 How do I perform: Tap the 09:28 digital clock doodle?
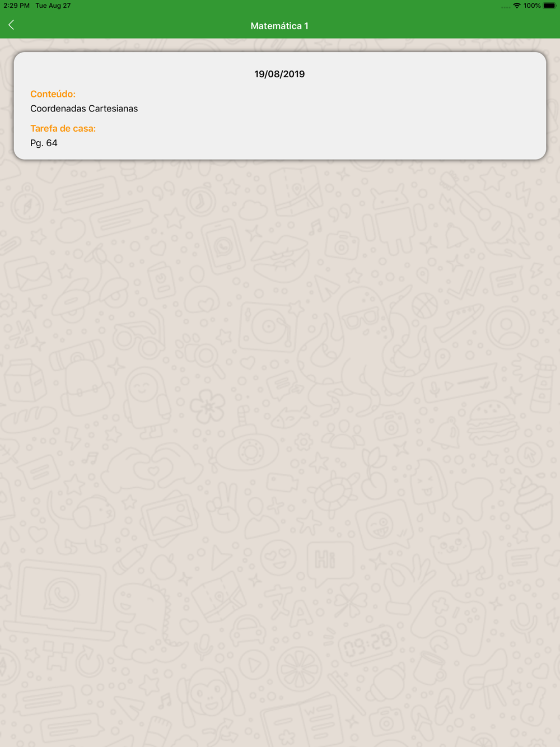coord(367,643)
